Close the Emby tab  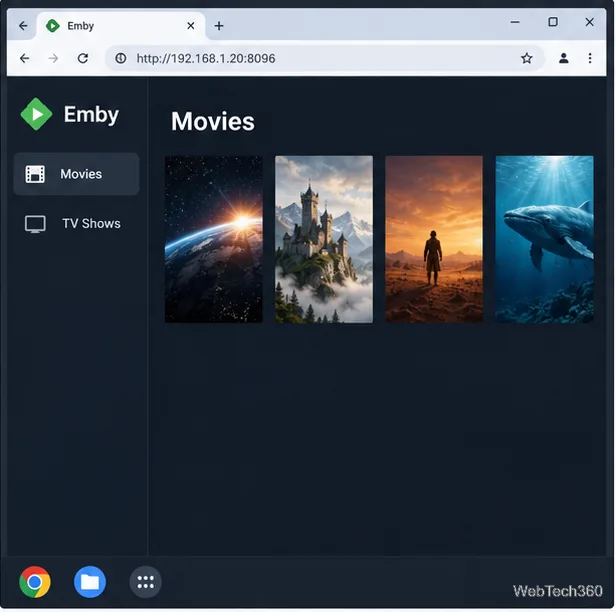click(191, 26)
